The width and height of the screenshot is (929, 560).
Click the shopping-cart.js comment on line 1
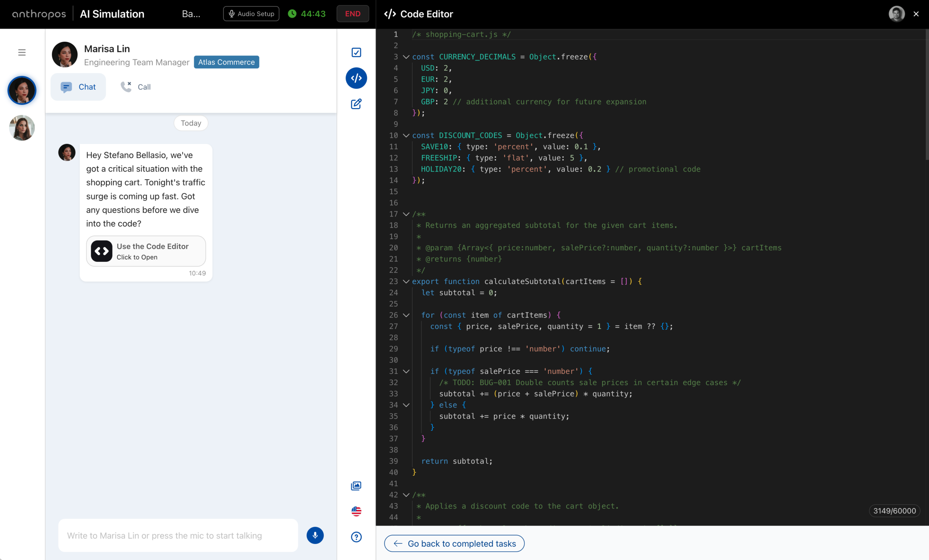[x=462, y=34]
